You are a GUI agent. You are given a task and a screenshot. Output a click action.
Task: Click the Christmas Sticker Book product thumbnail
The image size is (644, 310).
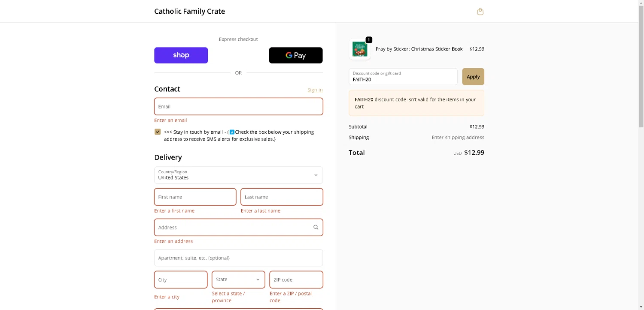[360, 49]
